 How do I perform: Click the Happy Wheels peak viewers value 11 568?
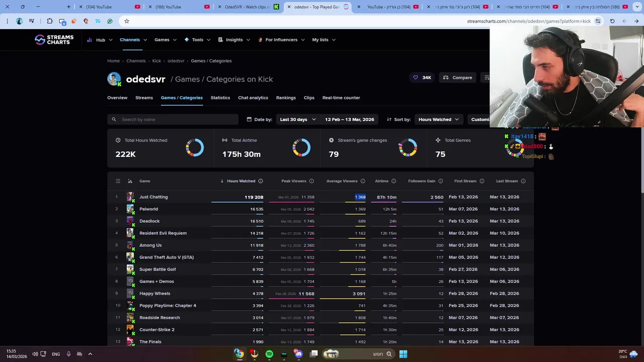point(306,294)
